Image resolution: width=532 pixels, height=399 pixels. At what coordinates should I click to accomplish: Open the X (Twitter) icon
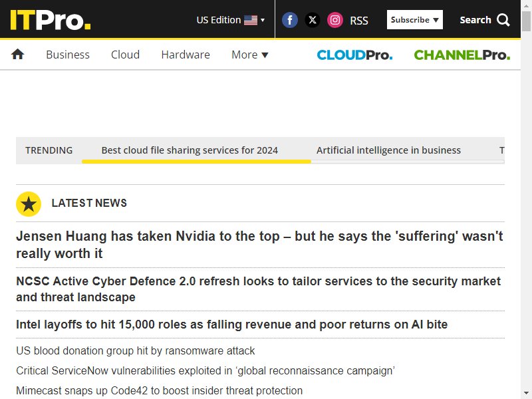tap(312, 20)
